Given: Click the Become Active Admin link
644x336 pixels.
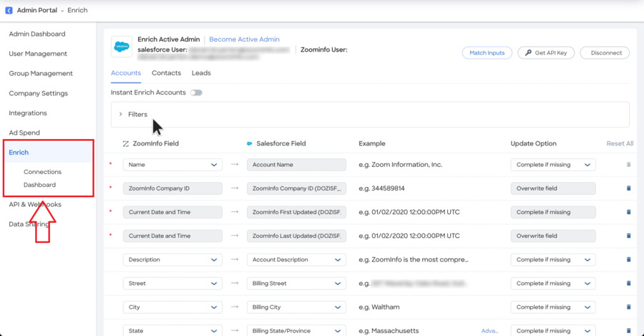Looking at the screenshot, I should pyautogui.click(x=245, y=39).
